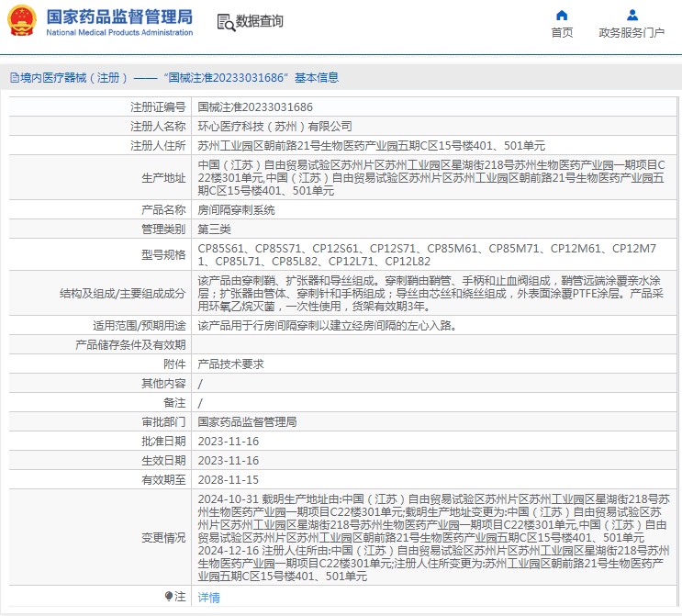Click the 政务服务门户 user icon
The height and width of the screenshot is (616, 682).
coord(632,16)
